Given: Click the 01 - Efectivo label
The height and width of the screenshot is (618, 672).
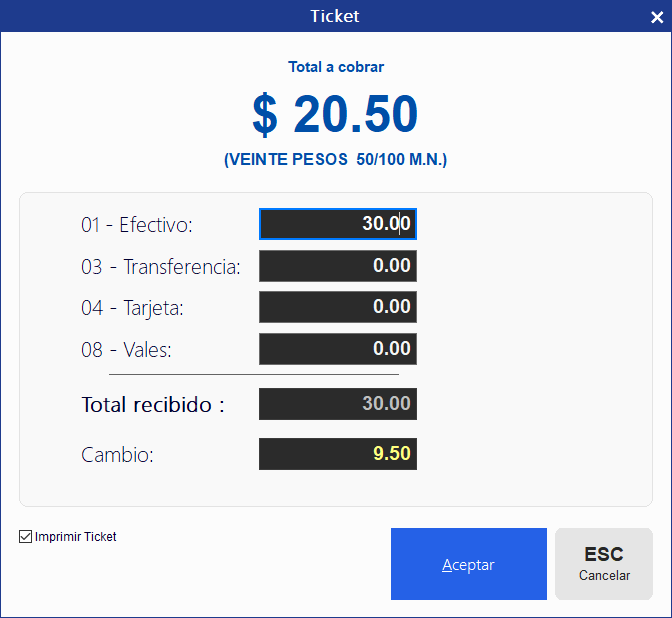Looking at the screenshot, I should coord(137,225).
